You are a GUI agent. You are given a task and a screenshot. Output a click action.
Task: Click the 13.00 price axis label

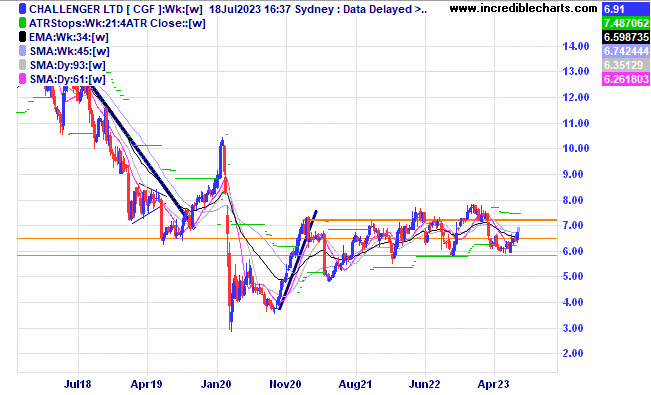click(x=576, y=71)
